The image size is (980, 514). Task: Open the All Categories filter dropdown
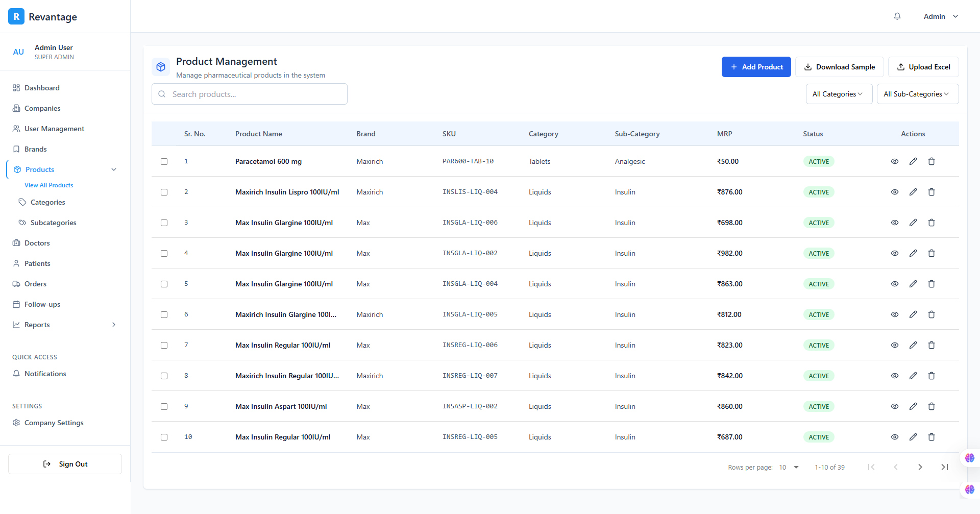[839, 94]
